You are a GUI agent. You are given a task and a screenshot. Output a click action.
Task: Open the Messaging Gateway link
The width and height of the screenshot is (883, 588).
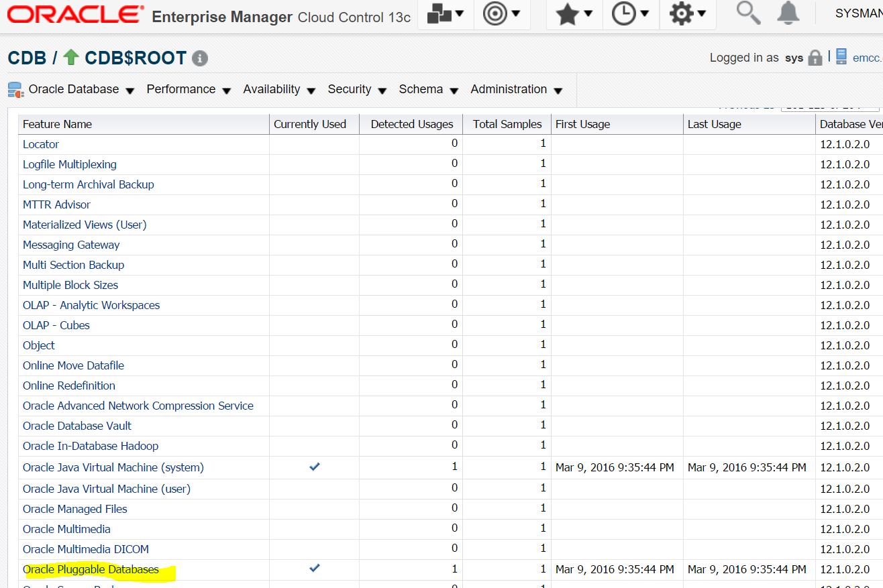71,245
